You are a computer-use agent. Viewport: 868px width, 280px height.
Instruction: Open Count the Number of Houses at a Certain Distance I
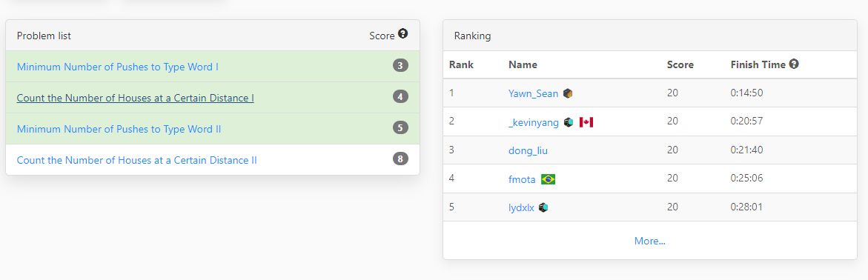pos(135,98)
